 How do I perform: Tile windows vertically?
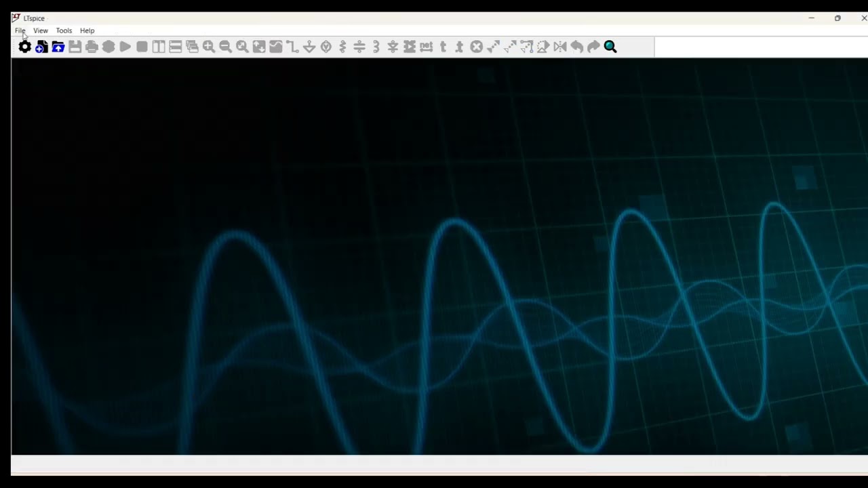(x=159, y=47)
